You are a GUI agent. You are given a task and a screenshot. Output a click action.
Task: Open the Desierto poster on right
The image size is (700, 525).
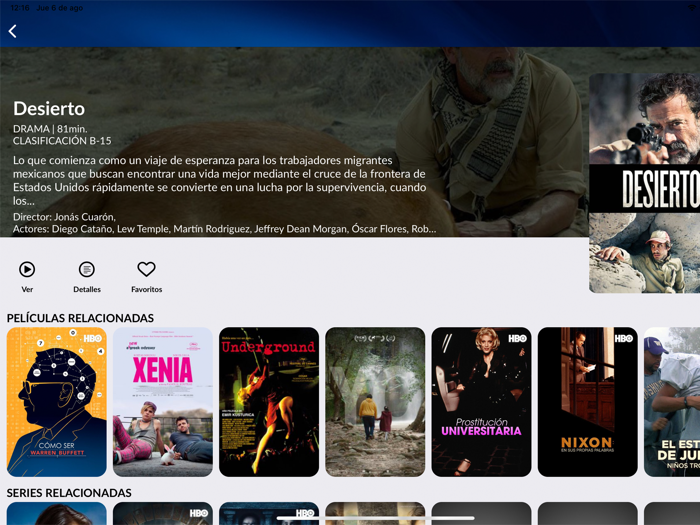644,183
